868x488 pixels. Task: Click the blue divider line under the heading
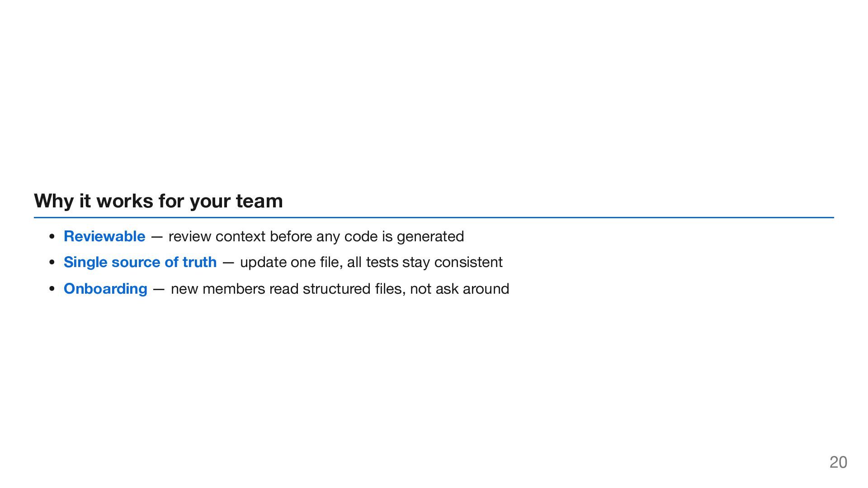[x=434, y=217]
